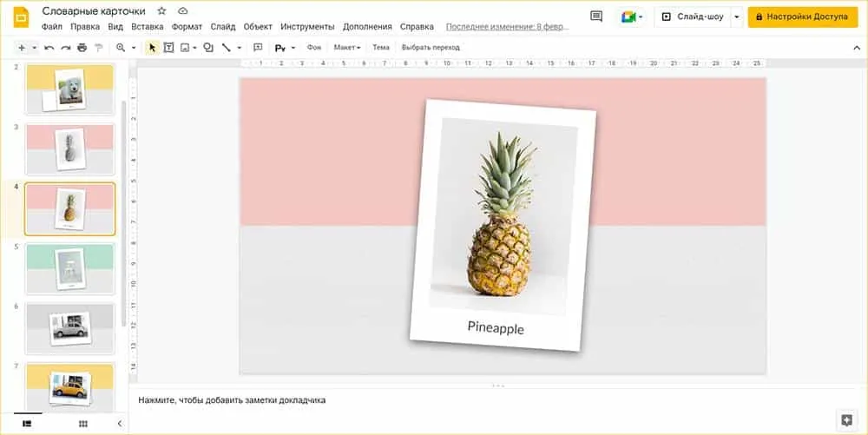Select the line tool
Screen dimensions: 868x435
[227, 48]
